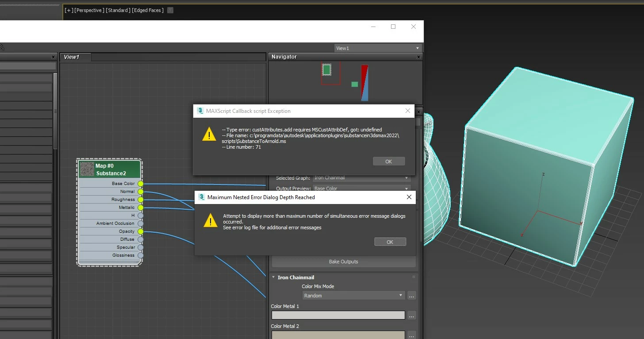Pick the Color Metal 2 swatch
Image resolution: width=644 pixels, height=339 pixels.
338,335
